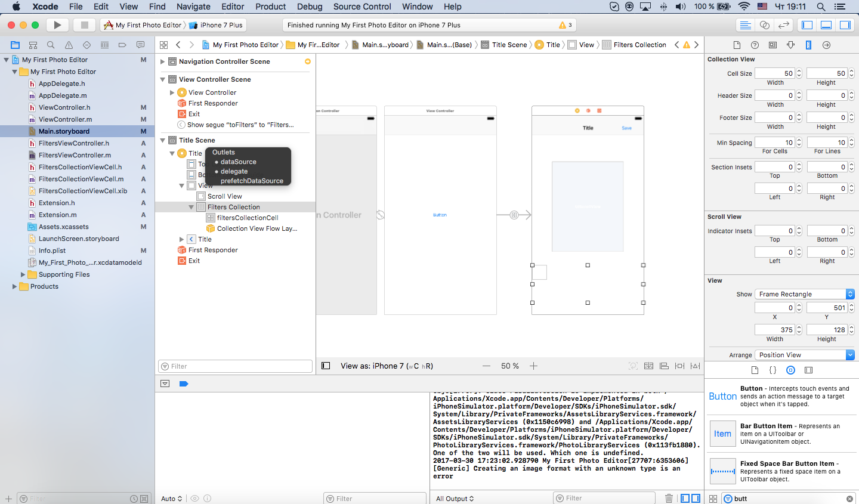Collapse the Title Scene outline group
The height and width of the screenshot is (504, 859).
[163, 140]
